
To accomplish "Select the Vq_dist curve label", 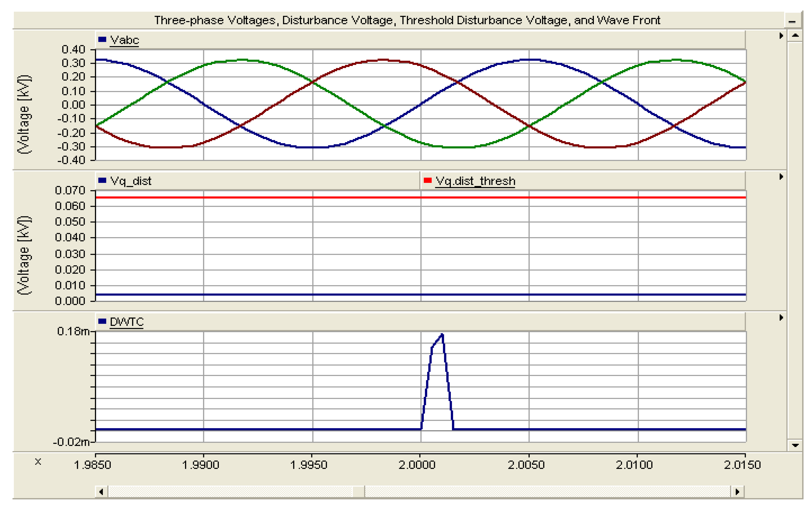I will click(131, 181).
